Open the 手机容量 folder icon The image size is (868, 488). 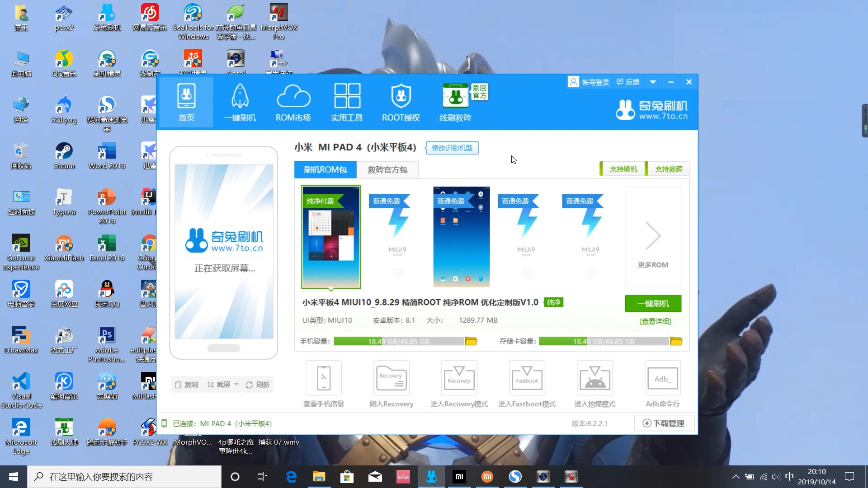[471, 341]
